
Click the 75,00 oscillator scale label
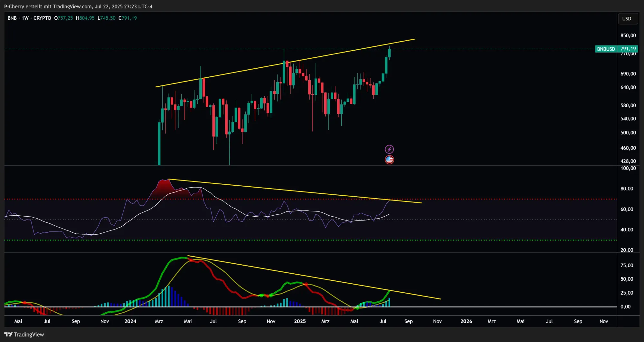pos(627,265)
